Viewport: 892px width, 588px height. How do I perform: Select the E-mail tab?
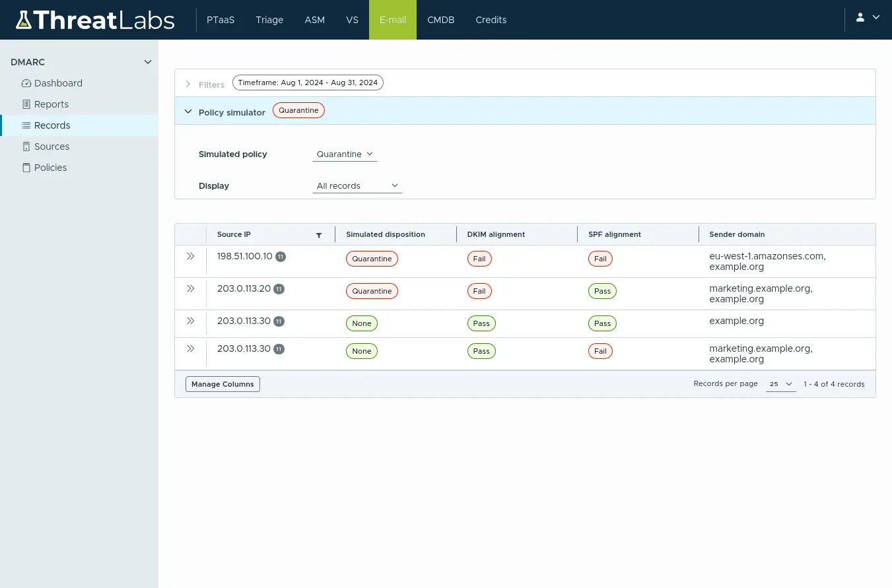[393, 20]
